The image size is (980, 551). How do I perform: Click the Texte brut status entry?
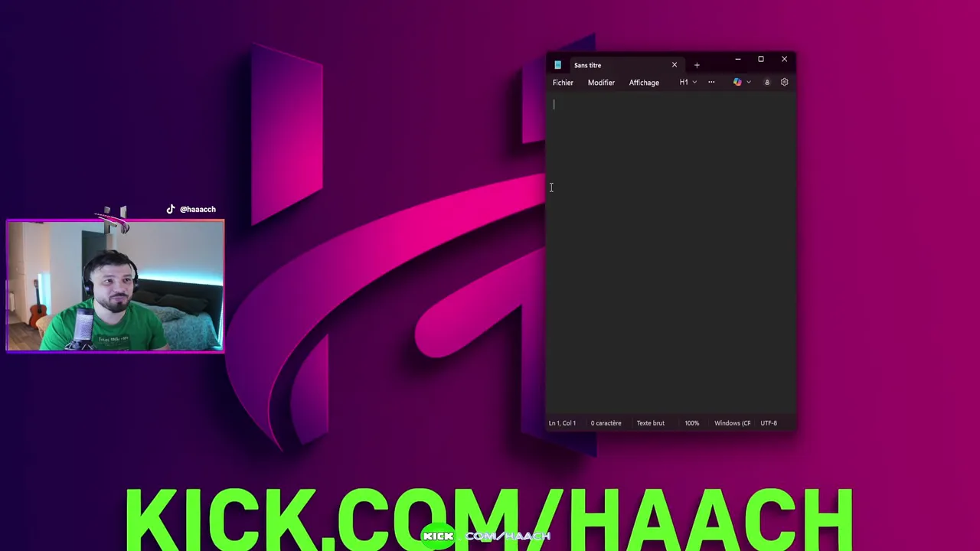[650, 423]
